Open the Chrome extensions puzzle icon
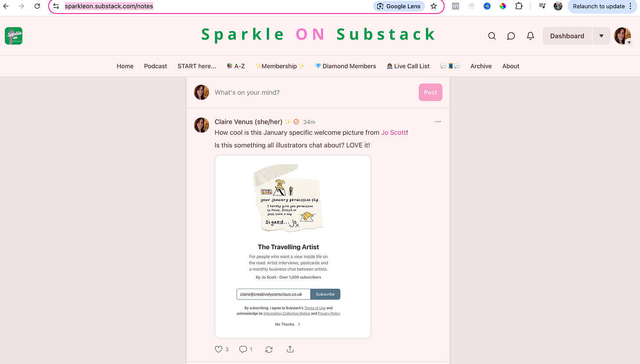Viewport: 640px width, 364px height. click(519, 6)
